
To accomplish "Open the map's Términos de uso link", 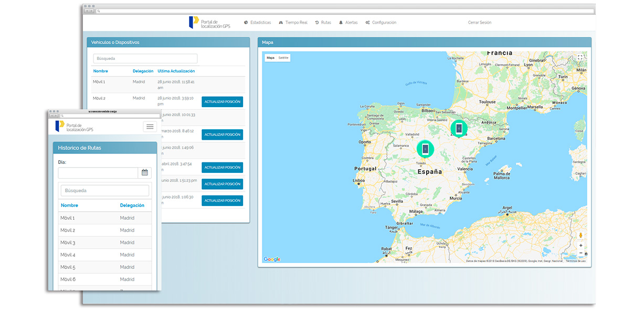I will coord(576,261).
